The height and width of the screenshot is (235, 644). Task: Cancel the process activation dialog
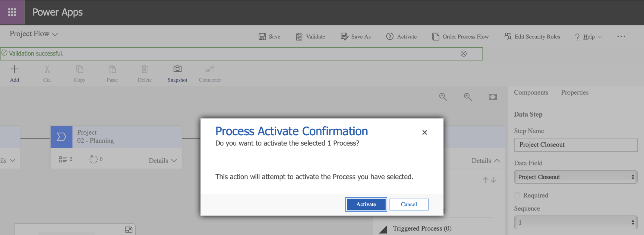(409, 204)
